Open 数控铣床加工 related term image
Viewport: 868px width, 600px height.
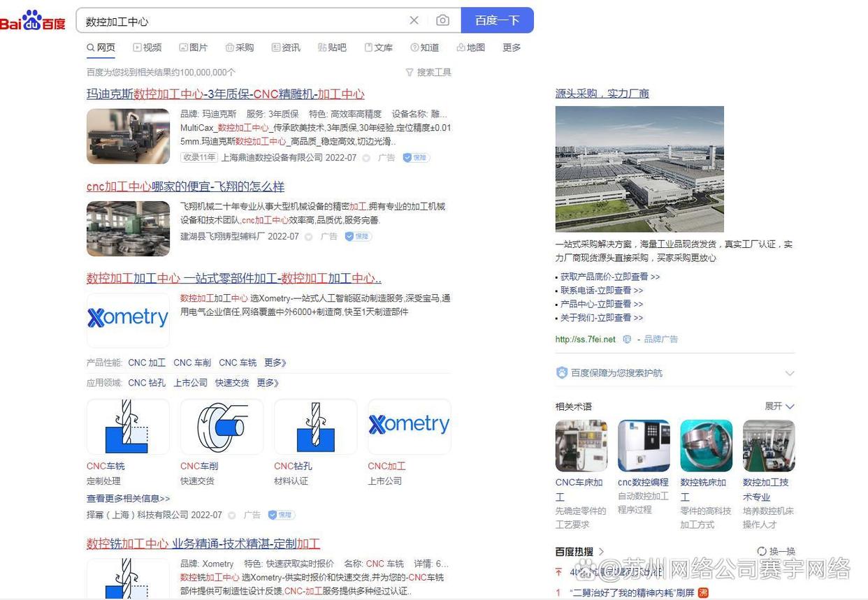coord(706,446)
